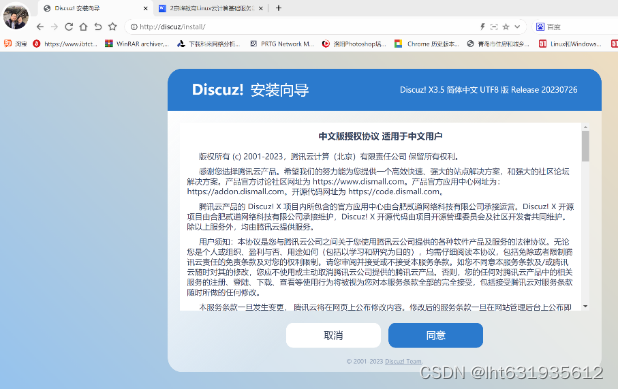Click the https://code.dismall.com URL text
Image resolution: width=618 pixels, height=389 pixels.
coord(394,192)
